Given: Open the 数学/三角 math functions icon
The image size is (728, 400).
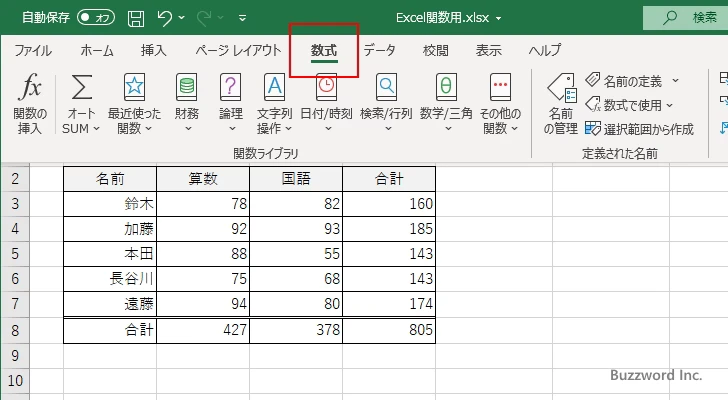Looking at the screenshot, I should (446, 87).
